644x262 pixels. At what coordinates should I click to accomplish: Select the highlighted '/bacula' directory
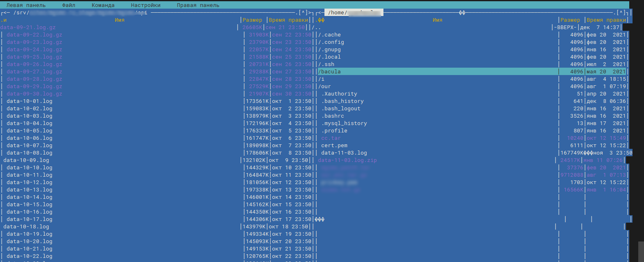[x=472, y=72]
